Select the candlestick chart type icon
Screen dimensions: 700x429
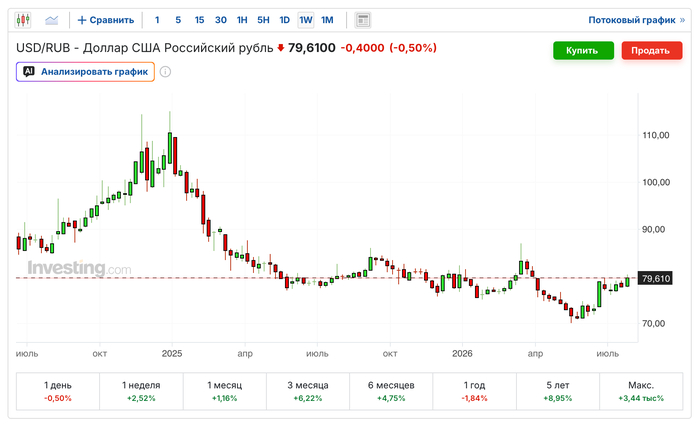pos(23,20)
